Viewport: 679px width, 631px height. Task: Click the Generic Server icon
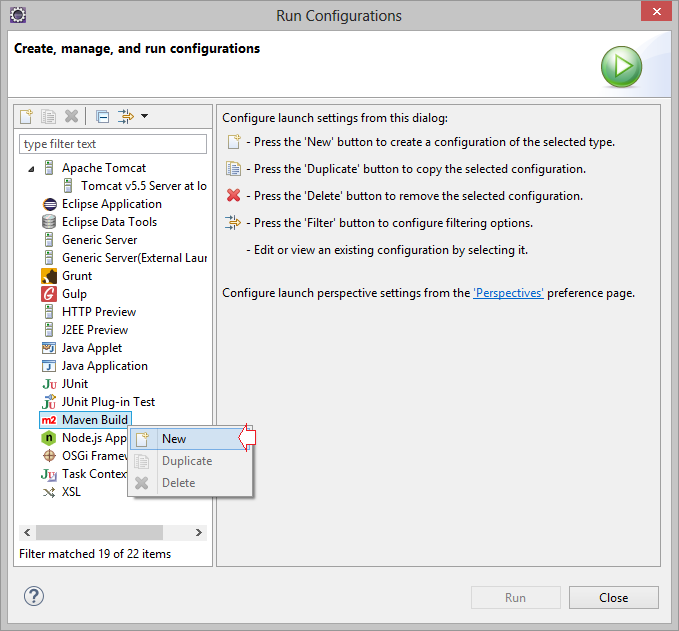tap(49, 239)
